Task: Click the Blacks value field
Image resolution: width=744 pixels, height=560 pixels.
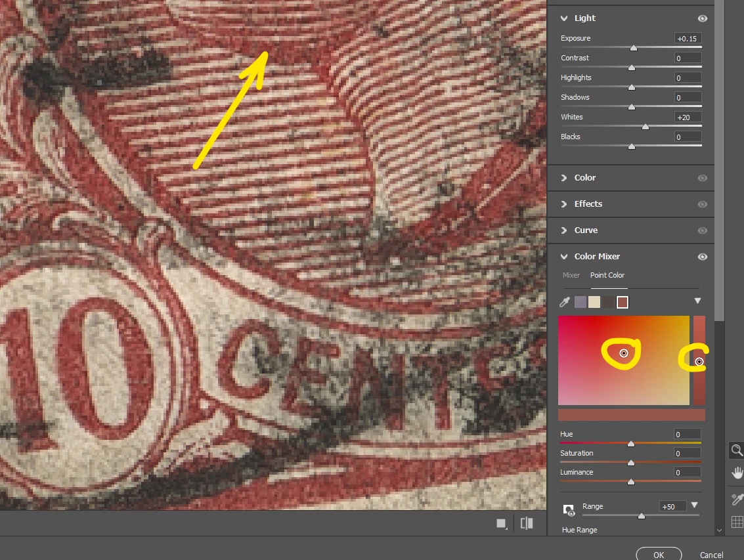Action: 688,137
